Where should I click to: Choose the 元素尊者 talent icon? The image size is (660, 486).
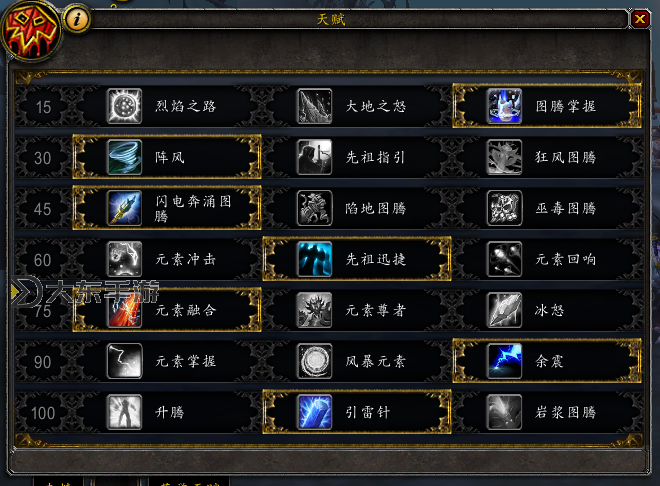tap(314, 310)
